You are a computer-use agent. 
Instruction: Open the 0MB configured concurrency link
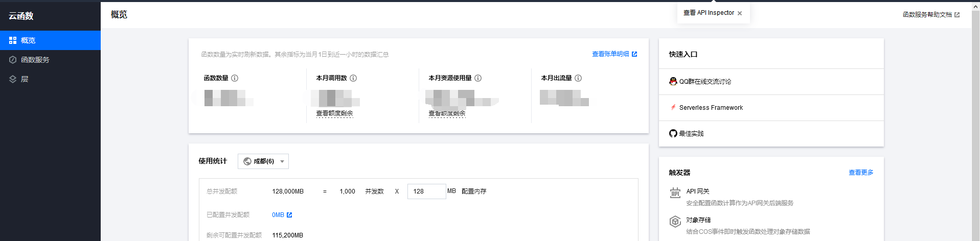click(278, 215)
